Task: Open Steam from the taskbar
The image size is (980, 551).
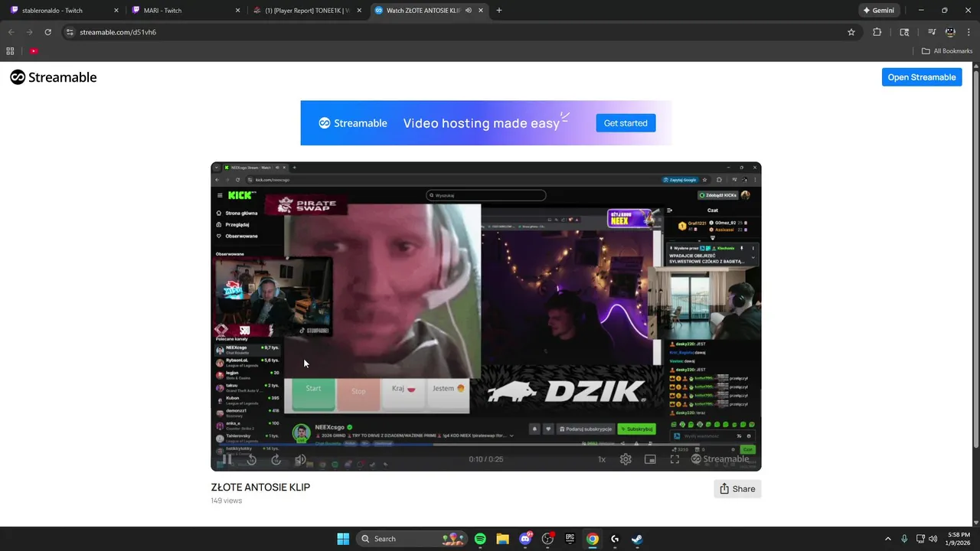Action: pyautogui.click(x=637, y=539)
